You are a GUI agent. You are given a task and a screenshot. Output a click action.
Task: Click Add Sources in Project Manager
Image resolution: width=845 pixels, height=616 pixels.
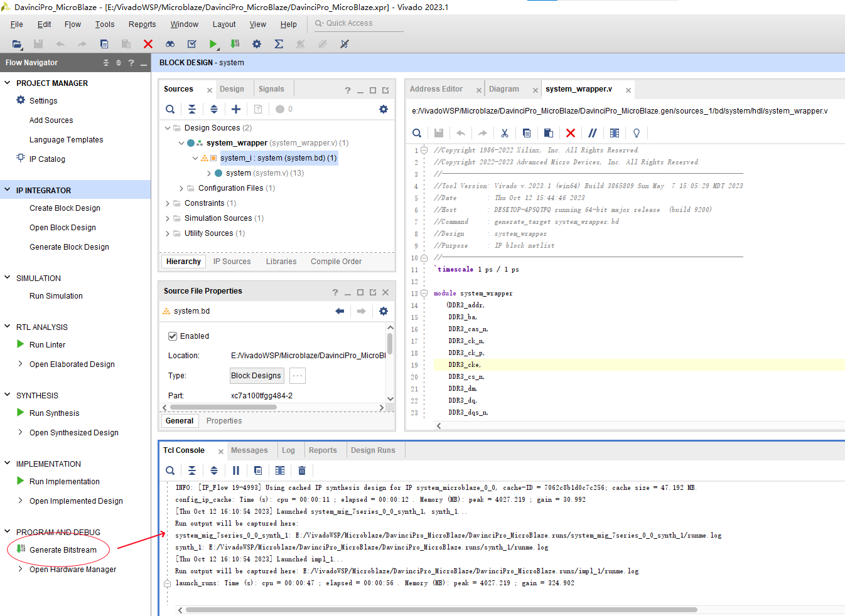(51, 120)
